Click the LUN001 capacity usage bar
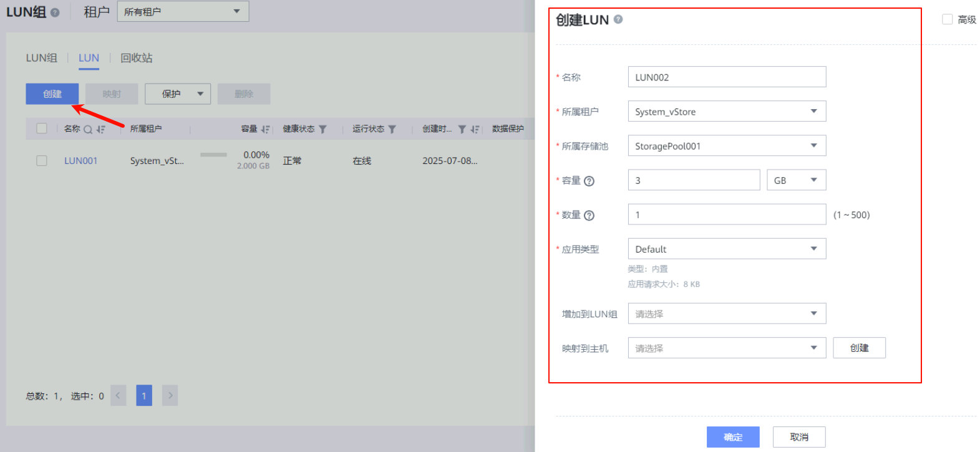Viewport: 980px width, 452px height. pyautogui.click(x=213, y=155)
